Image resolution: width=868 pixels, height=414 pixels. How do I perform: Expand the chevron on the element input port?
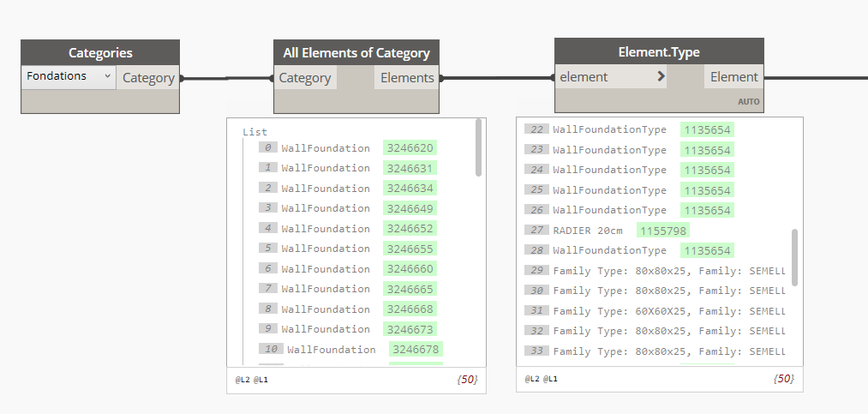click(x=661, y=77)
